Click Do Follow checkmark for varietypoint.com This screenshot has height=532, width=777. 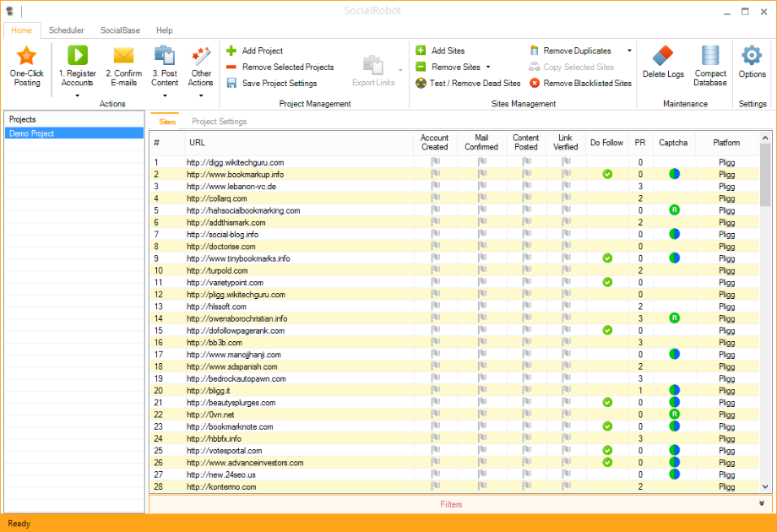click(607, 282)
